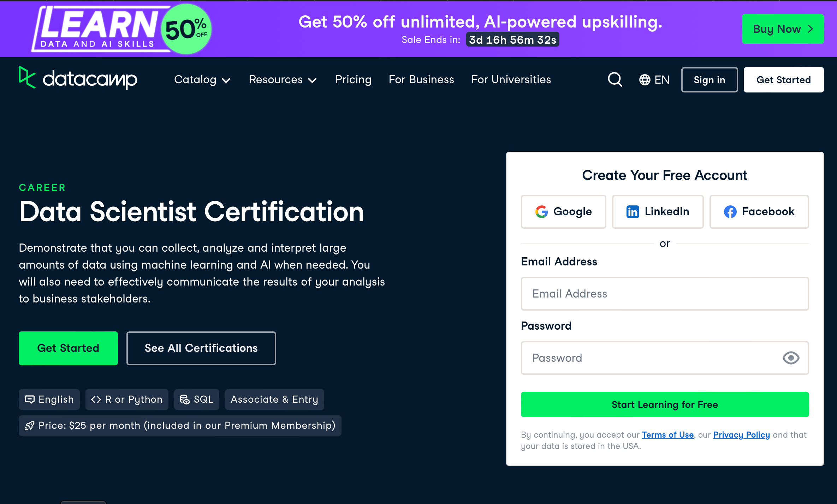Click the DataCamp logo
The height and width of the screenshot is (504, 837).
tap(78, 78)
